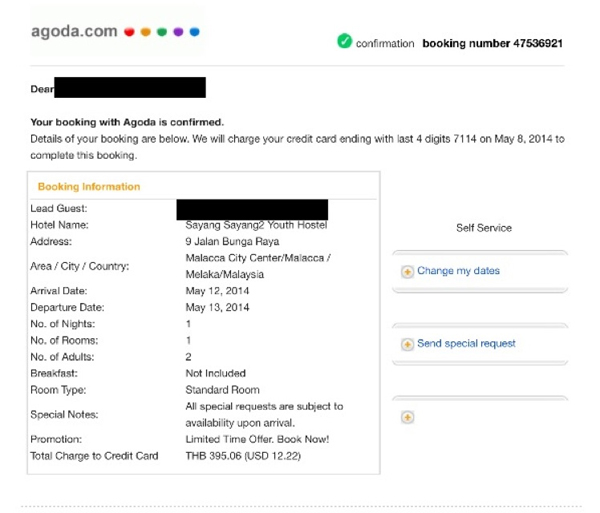Click the arrival date May 12, 2014
The image size is (600, 513).
click(217, 291)
